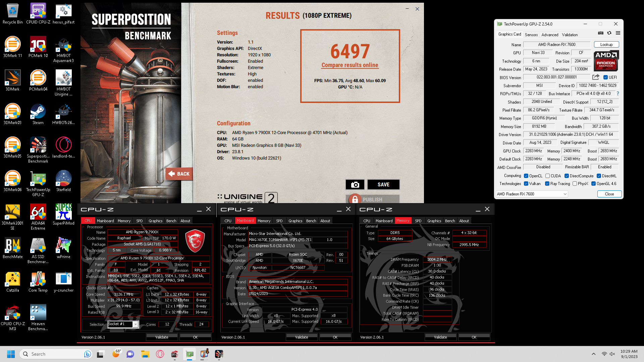Open Windows Start menu

click(11, 354)
